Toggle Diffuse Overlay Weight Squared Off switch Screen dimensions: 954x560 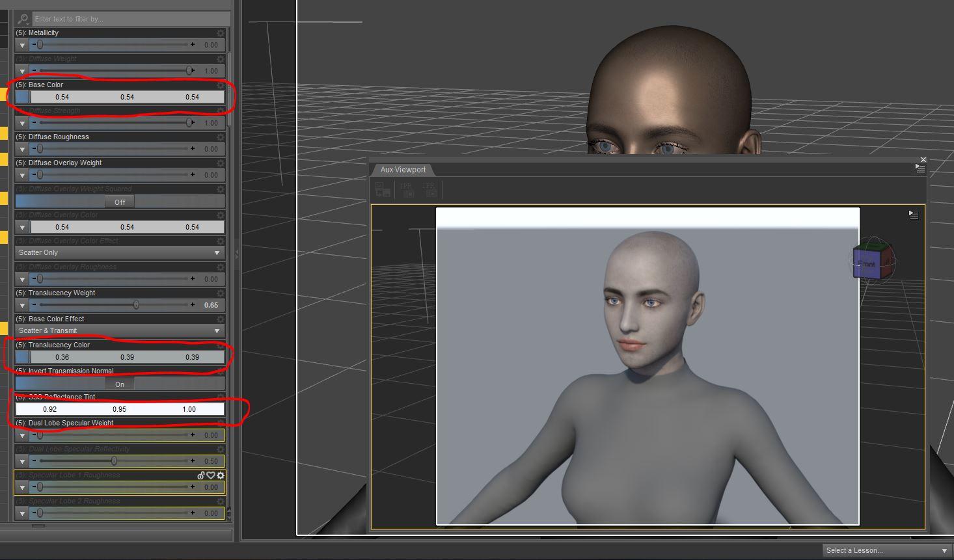(x=120, y=202)
